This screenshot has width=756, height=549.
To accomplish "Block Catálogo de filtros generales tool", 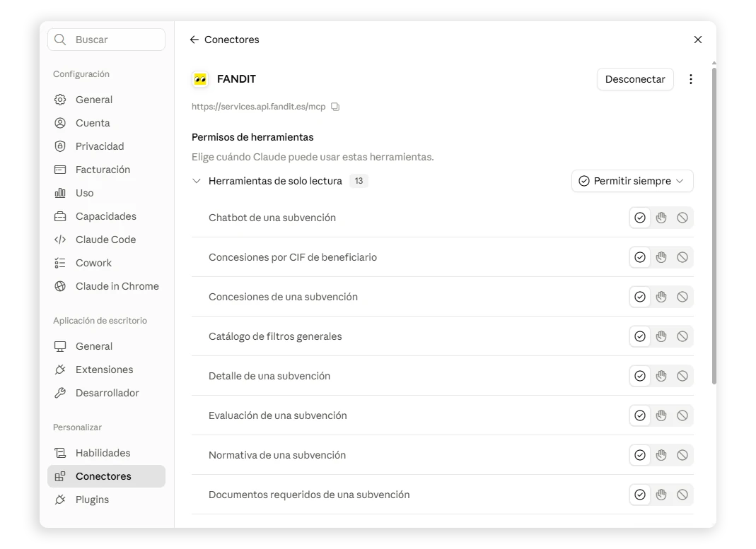I will pos(682,336).
